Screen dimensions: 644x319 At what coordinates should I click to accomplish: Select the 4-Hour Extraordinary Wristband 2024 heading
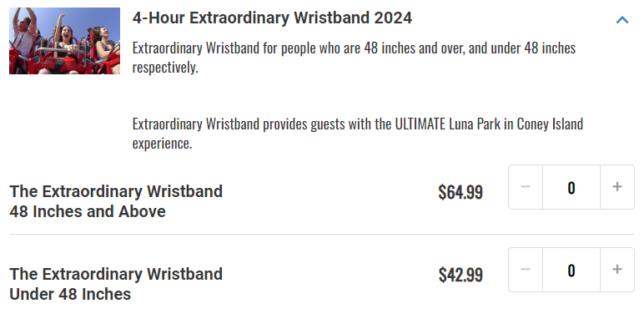[x=272, y=18]
